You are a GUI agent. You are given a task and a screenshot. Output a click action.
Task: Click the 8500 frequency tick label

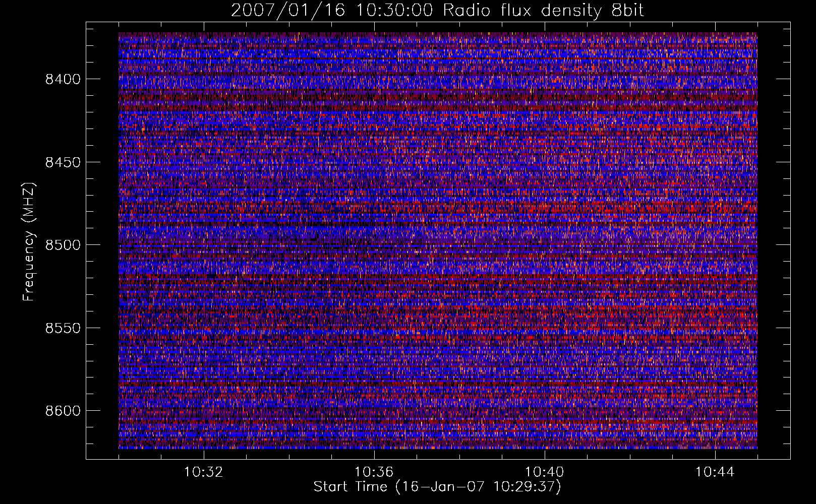coord(63,245)
